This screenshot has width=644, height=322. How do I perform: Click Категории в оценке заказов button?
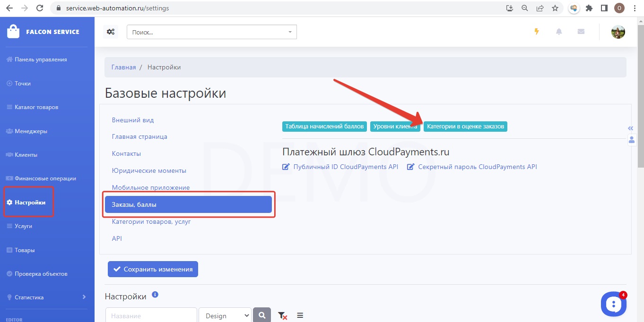465,127
